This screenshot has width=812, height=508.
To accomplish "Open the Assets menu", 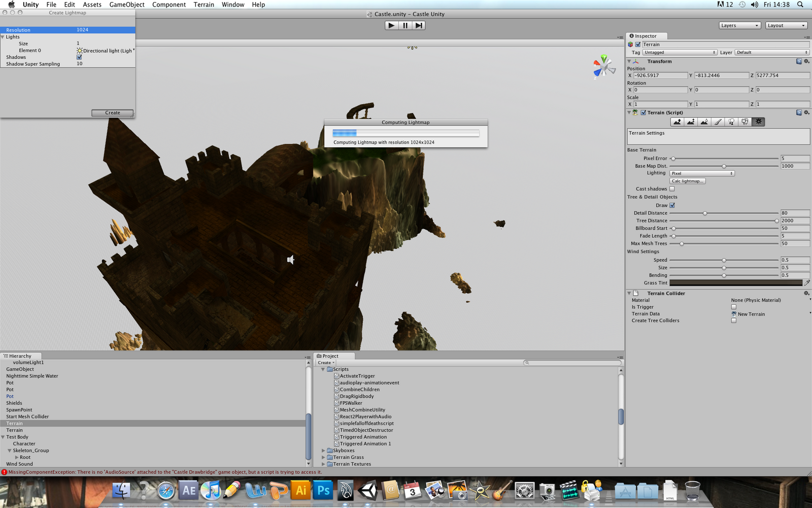I will tap(92, 5).
